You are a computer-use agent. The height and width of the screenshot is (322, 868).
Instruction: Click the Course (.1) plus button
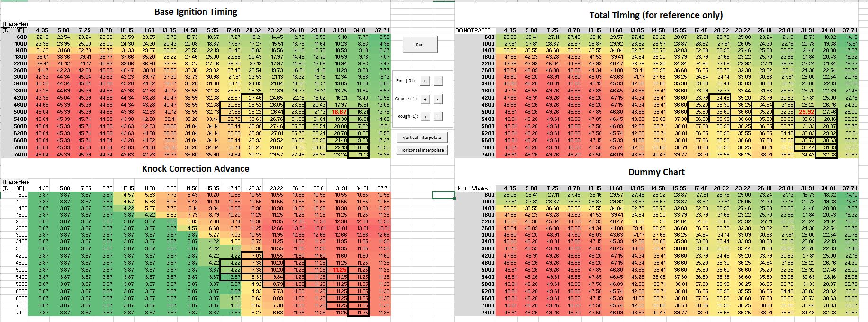click(425, 99)
